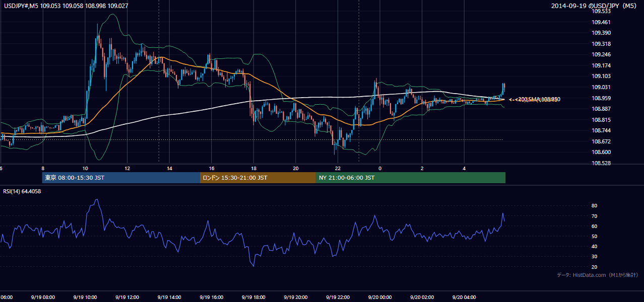Click the RSI(14) 64.4058 indicator label
Image resolution: width=644 pixels, height=302 pixels.
pyautogui.click(x=22, y=191)
